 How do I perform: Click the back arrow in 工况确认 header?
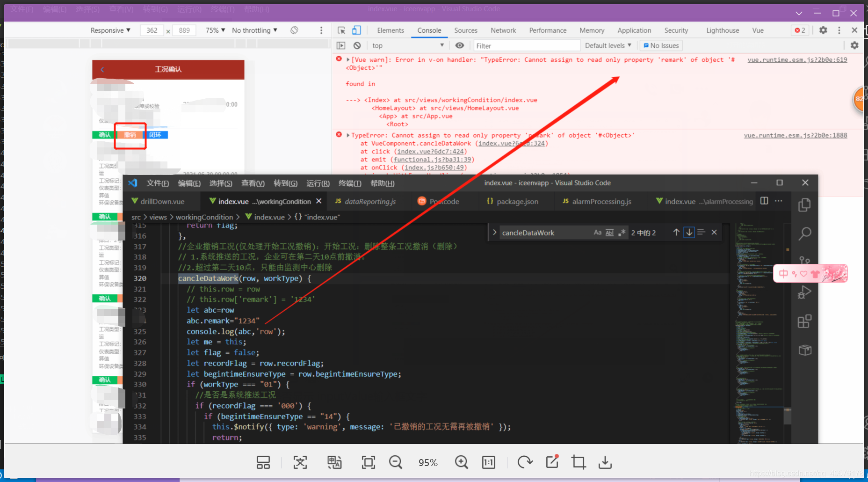point(102,69)
